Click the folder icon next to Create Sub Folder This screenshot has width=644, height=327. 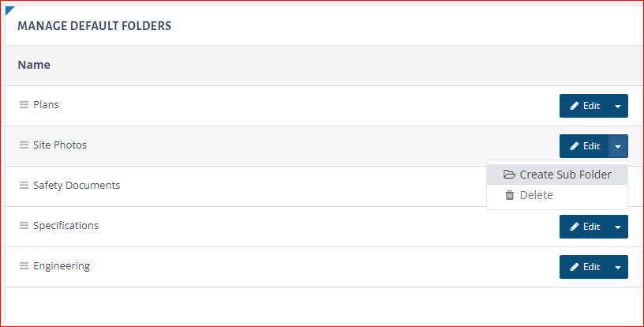509,175
